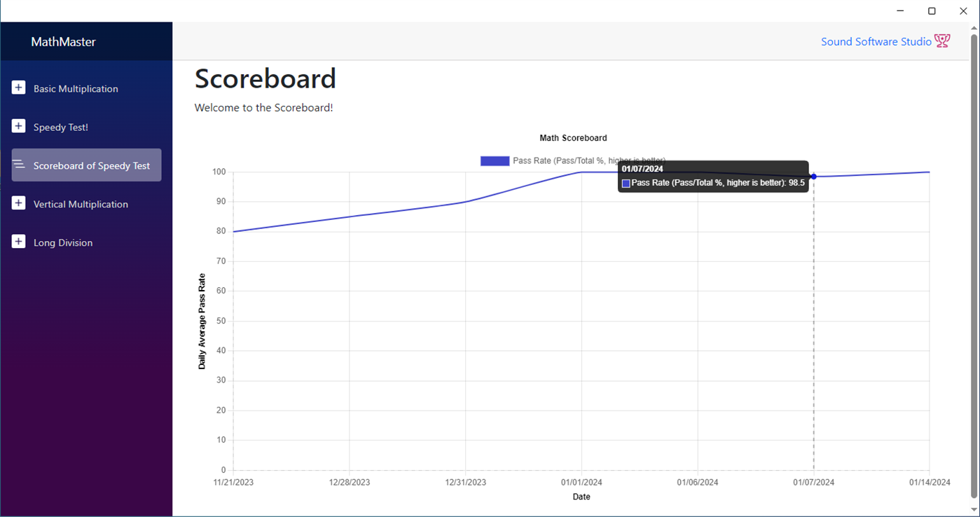Click the blue Pass Rate legend color box
Viewport: 980px width, 517px height.
[495, 161]
